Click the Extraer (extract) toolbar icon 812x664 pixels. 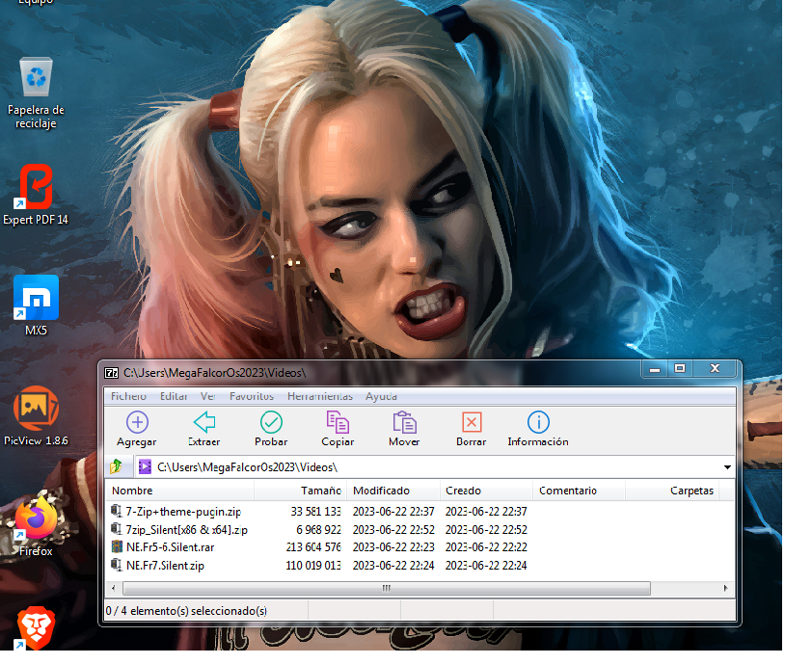click(x=204, y=422)
